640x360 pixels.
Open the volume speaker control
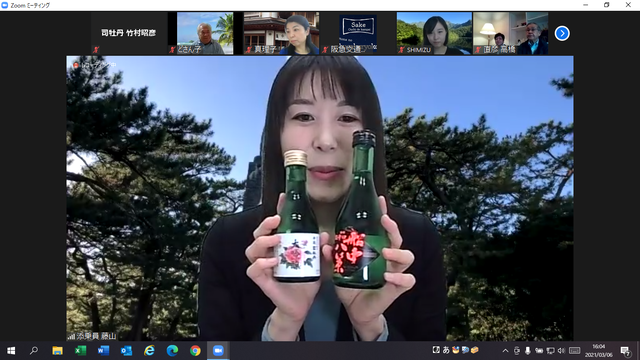pyautogui.click(x=561, y=351)
